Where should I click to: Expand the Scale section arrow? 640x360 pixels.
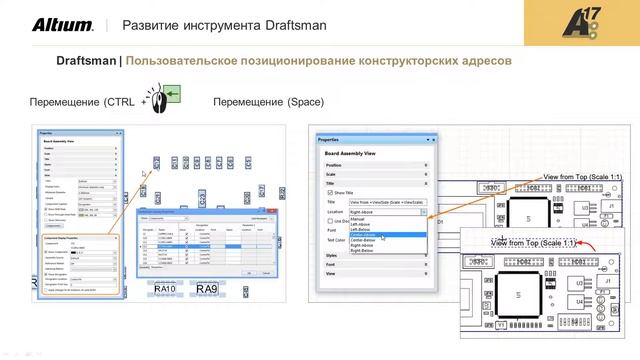point(426,174)
